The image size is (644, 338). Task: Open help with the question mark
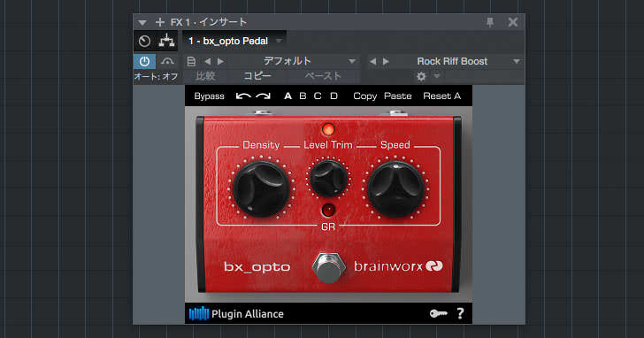tap(460, 314)
